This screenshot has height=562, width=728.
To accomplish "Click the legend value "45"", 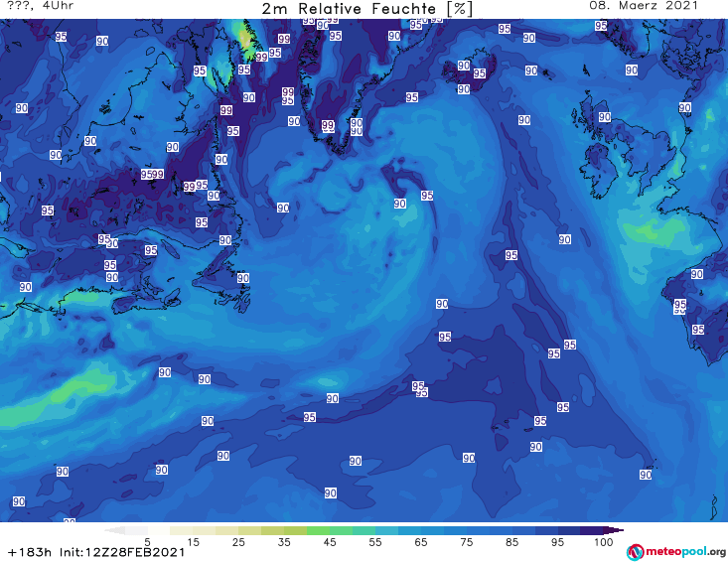I will (329, 542).
